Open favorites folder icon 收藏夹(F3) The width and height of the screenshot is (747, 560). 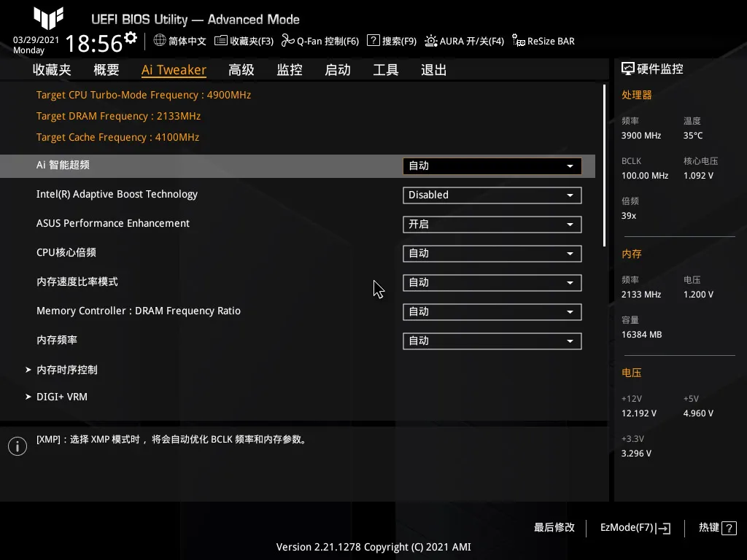tap(220, 41)
